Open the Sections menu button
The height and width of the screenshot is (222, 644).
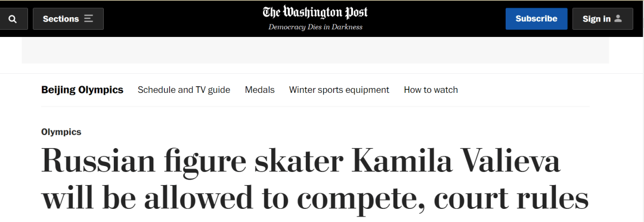click(68, 19)
